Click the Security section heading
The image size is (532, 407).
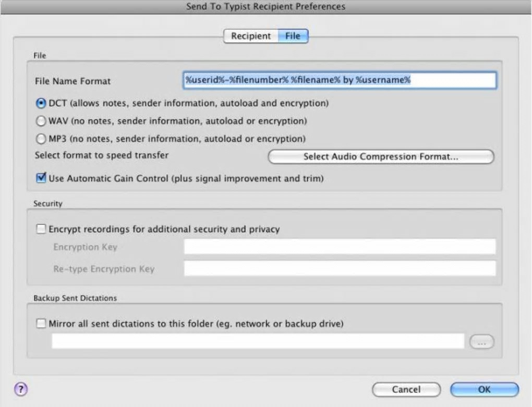coord(48,204)
